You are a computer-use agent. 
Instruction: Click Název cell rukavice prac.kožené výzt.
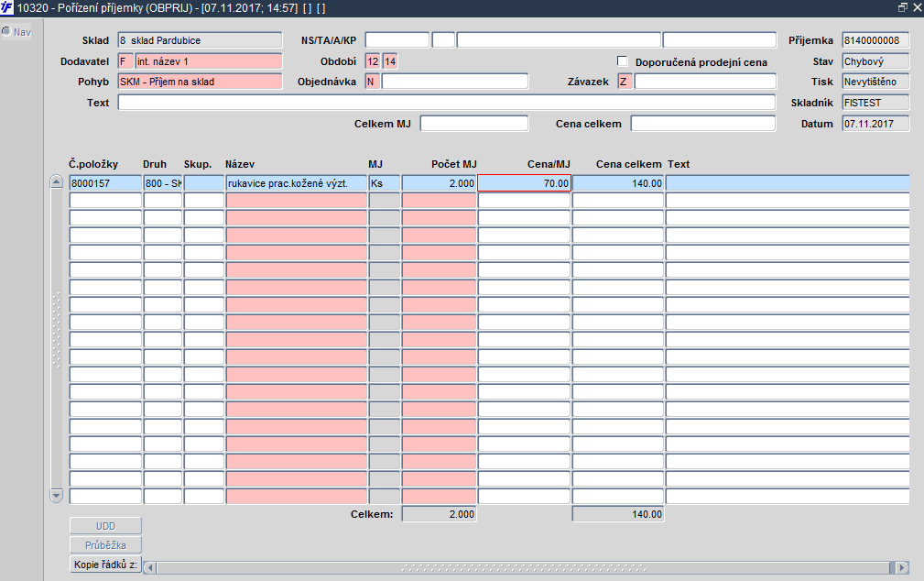pyautogui.click(x=297, y=183)
